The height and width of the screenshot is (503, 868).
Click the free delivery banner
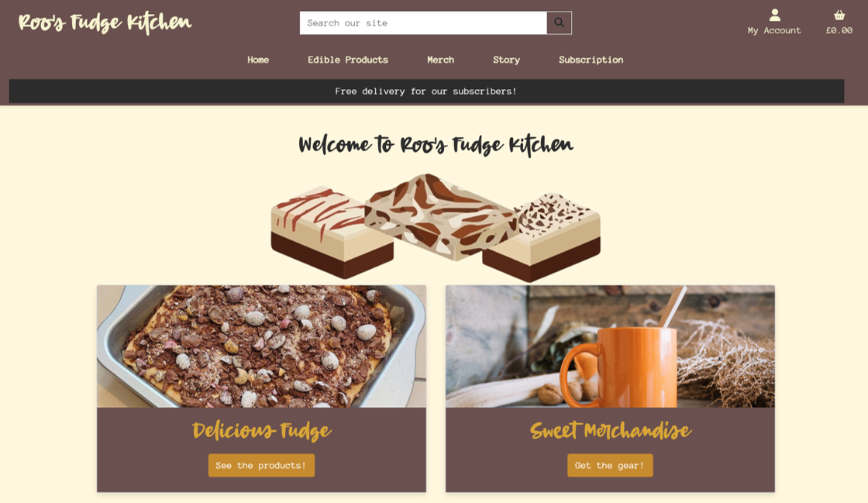[426, 91]
